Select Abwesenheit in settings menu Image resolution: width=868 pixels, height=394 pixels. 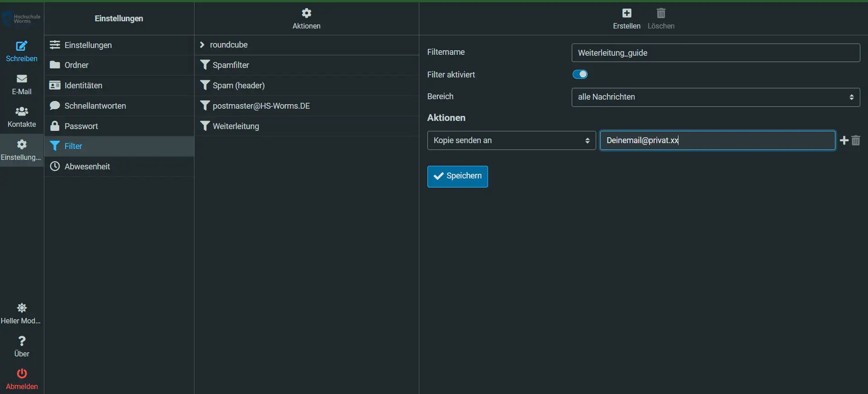[x=87, y=167]
